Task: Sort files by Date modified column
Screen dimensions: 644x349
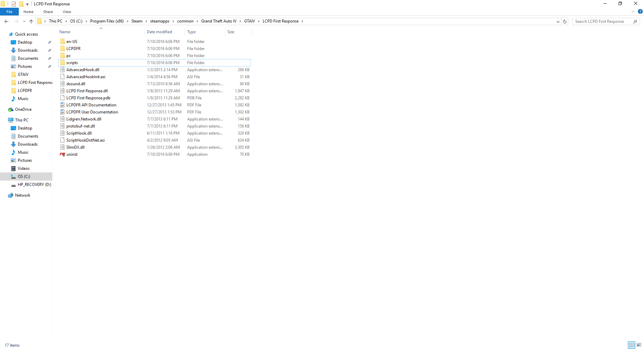Action: tap(165, 32)
